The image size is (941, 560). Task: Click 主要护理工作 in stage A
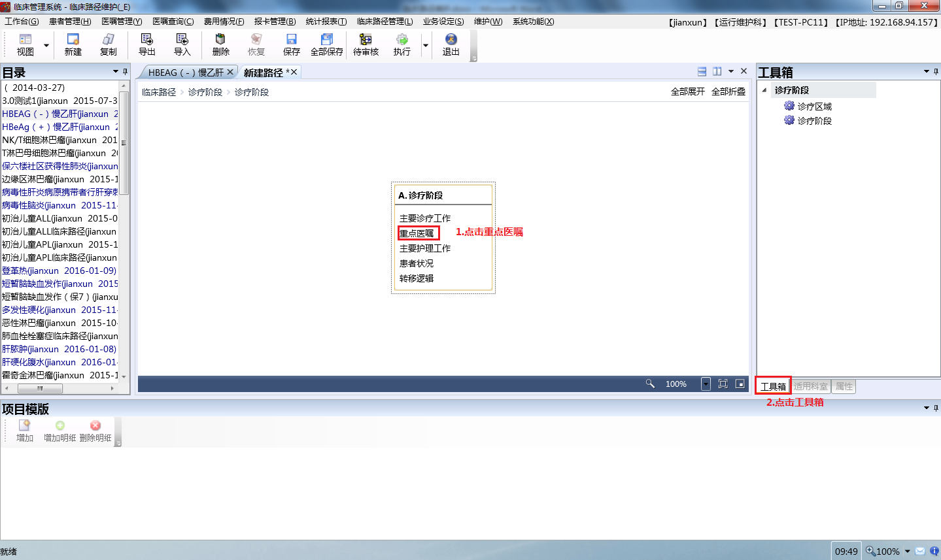425,248
